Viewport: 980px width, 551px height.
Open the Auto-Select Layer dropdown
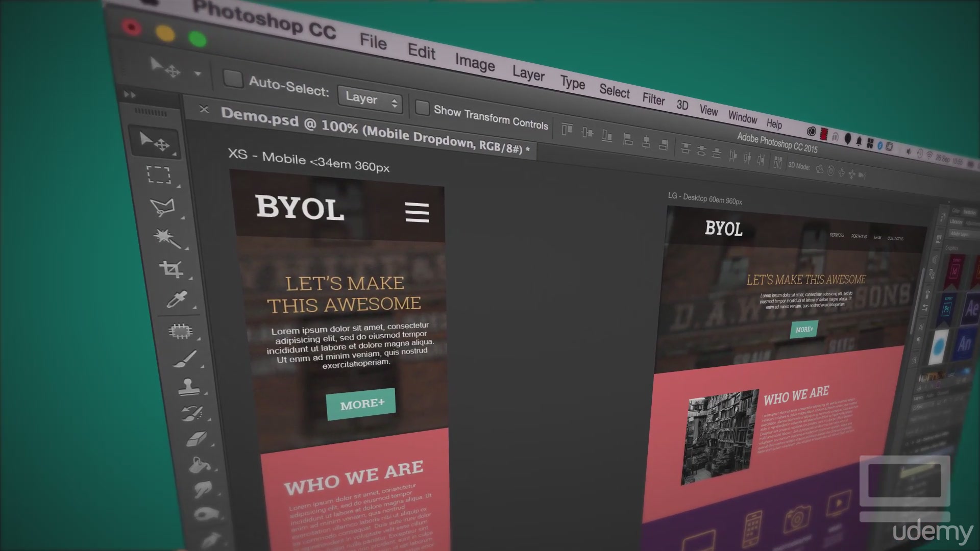pos(370,98)
